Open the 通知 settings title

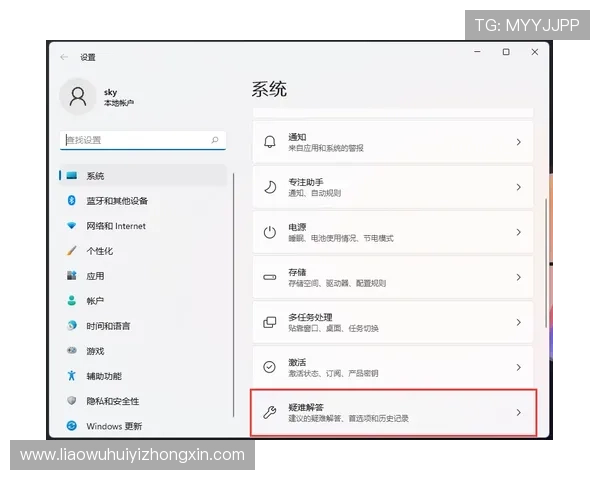[x=297, y=137]
